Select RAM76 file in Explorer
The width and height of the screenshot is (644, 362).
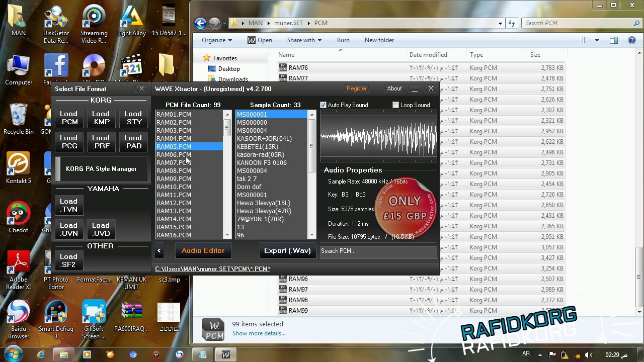point(421,68)
